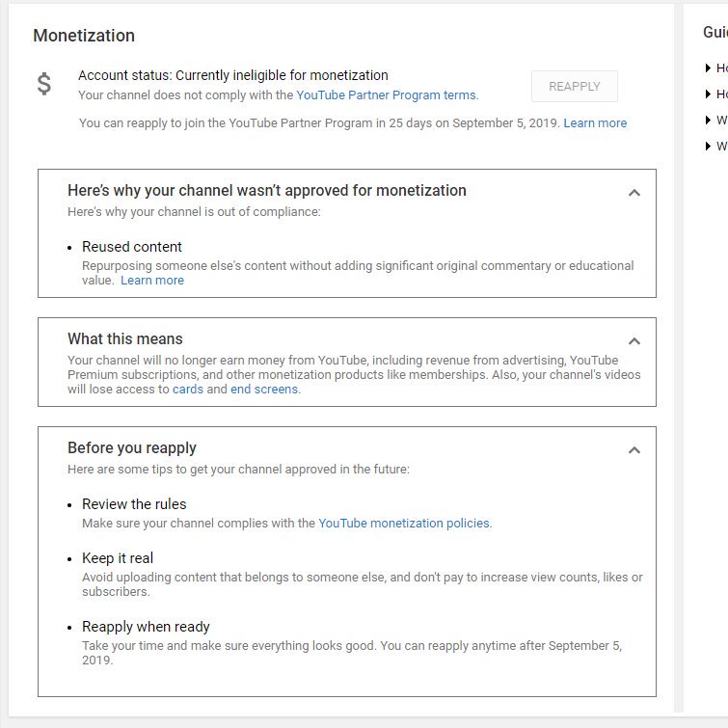Image resolution: width=728 pixels, height=728 pixels.
Task: Click 'Here's why your channel is out of compliance' text
Action: [194, 212]
